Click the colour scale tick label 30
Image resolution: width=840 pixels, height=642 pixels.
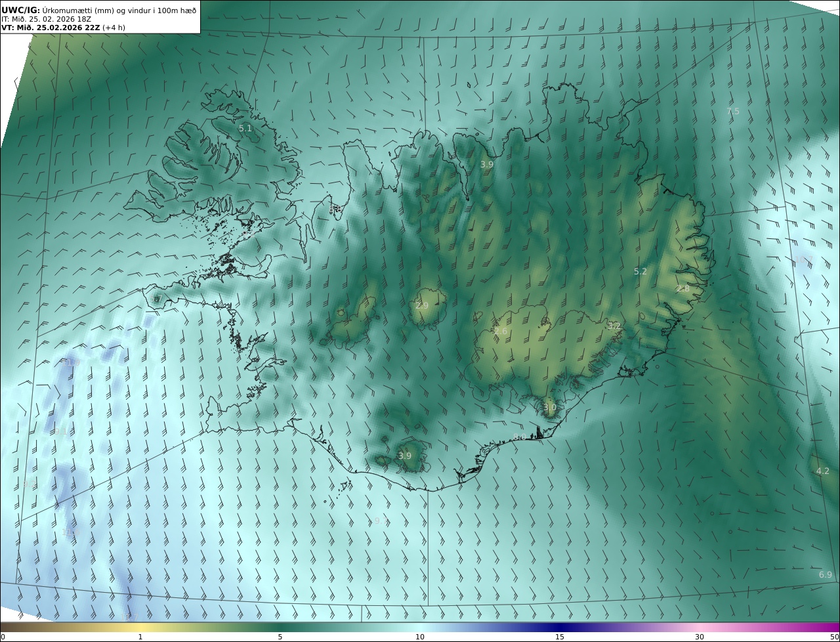pos(700,637)
